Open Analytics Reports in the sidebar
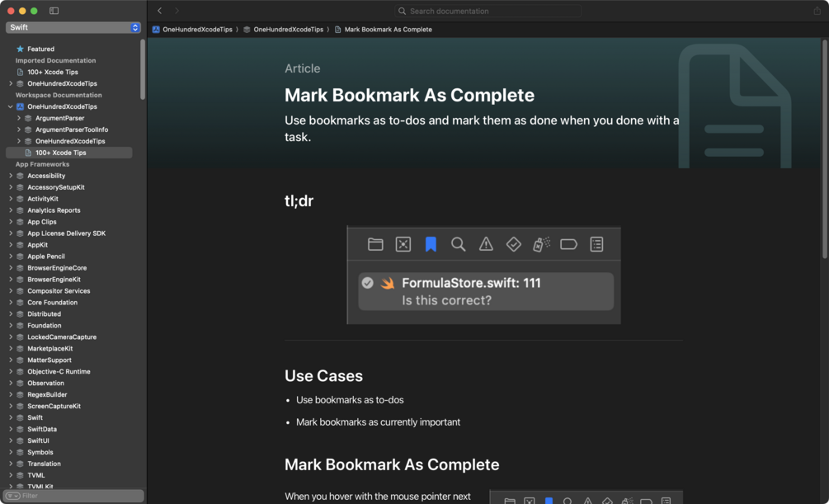The width and height of the screenshot is (829, 504). (x=54, y=210)
